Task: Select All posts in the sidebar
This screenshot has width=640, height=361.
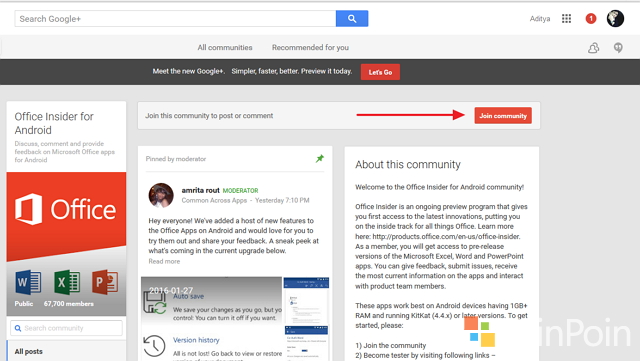Action: (x=29, y=351)
